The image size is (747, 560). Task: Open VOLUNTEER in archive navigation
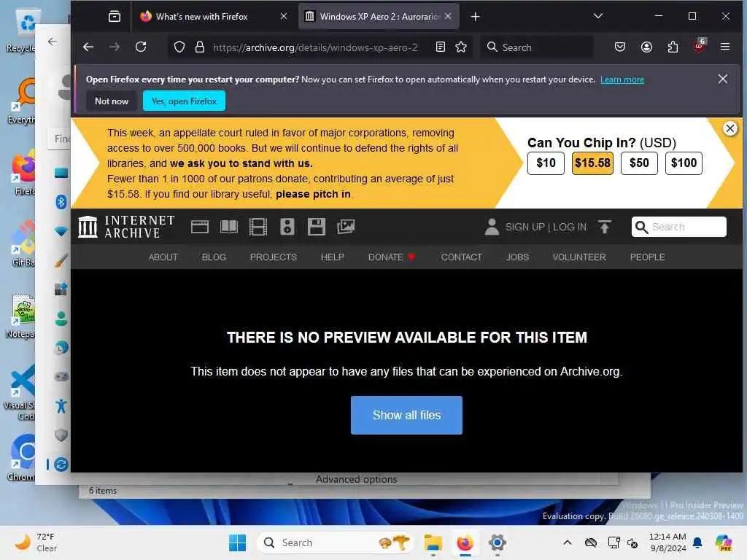[x=579, y=257]
